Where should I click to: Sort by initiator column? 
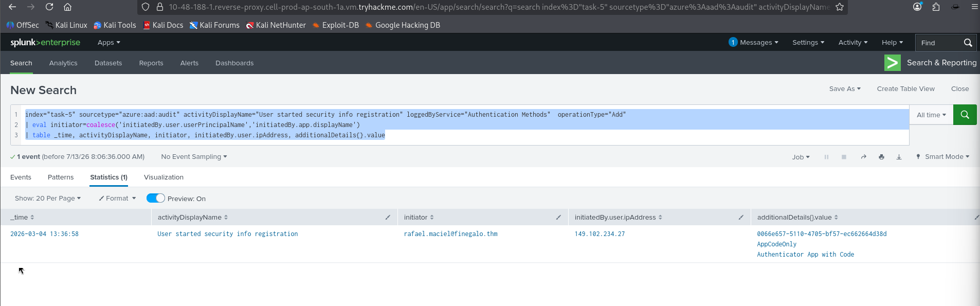pyautogui.click(x=419, y=218)
